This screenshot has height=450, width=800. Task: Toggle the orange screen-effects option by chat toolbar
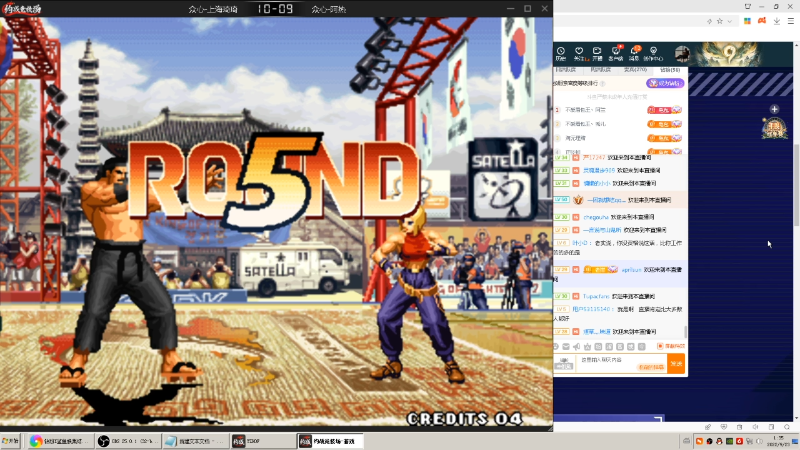click(x=671, y=346)
